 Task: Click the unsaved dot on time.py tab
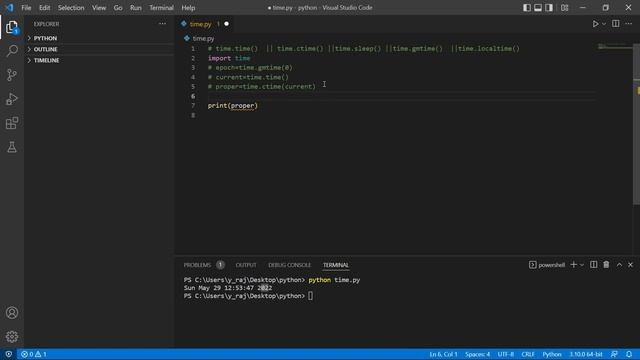coord(227,24)
